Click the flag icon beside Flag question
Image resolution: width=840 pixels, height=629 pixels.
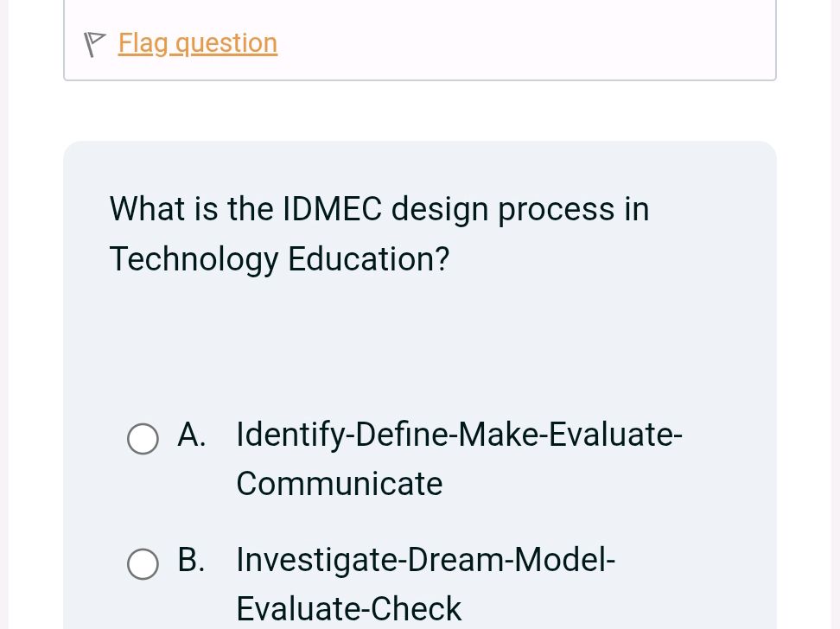tap(94, 44)
